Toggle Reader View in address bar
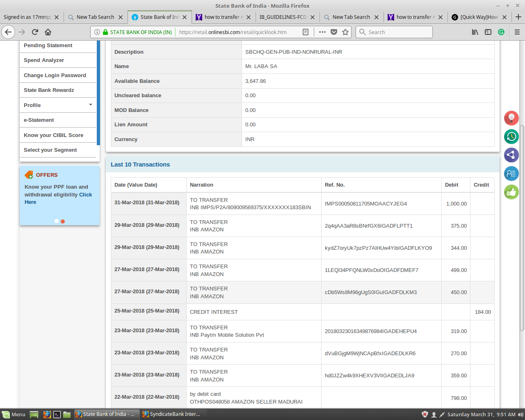 306,32
